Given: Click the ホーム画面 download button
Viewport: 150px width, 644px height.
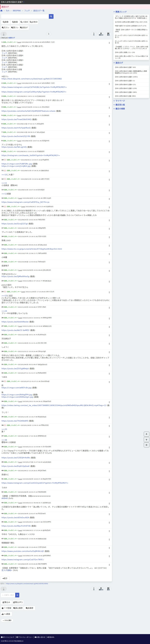Looking at the screenshot, I should pyautogui.click(x=6, y=614).
